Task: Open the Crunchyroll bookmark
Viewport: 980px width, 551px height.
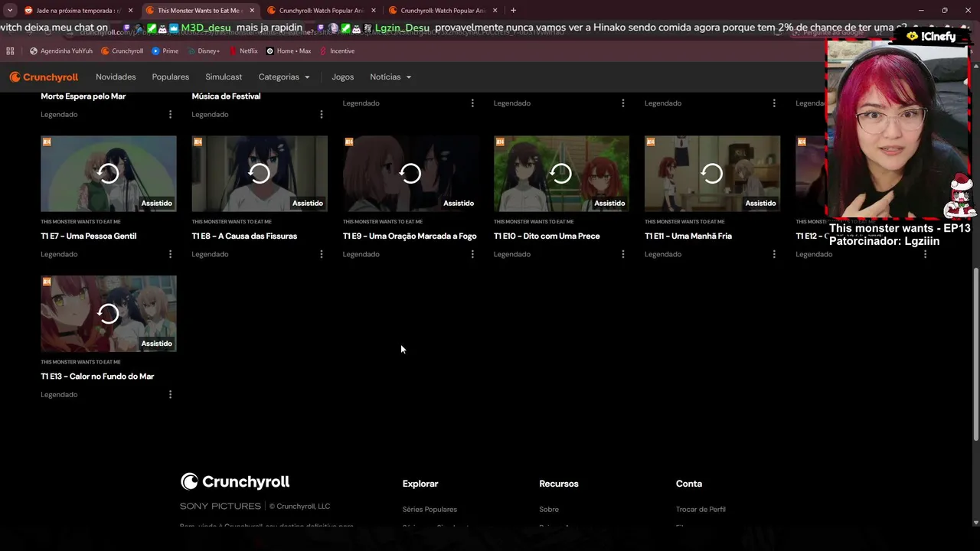Action: coord(122,51)
